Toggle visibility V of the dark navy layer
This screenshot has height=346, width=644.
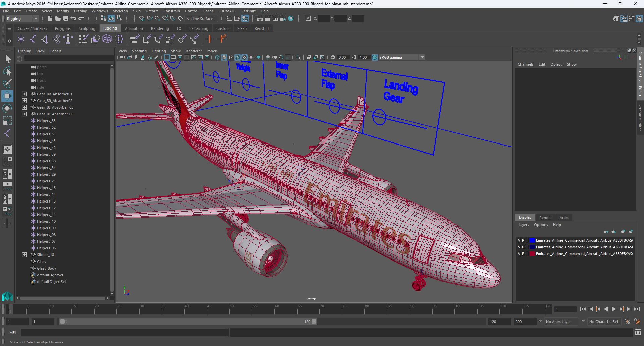click(x=519, y=247)
